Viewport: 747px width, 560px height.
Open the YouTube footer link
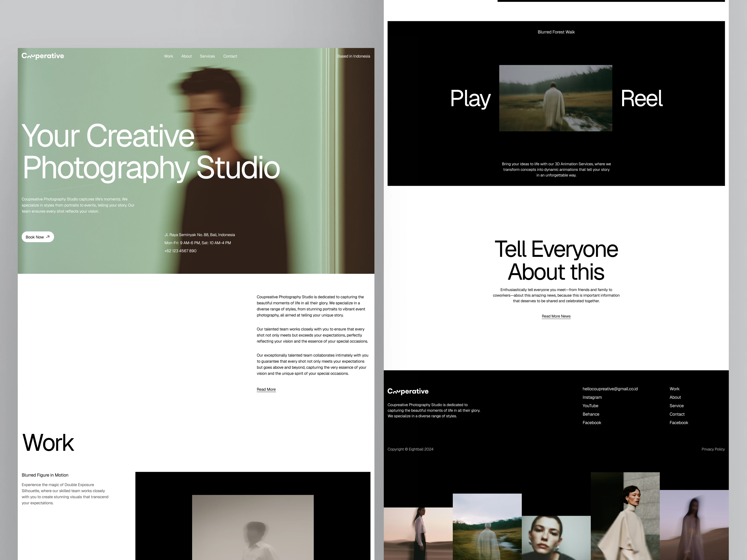[590, 406]
